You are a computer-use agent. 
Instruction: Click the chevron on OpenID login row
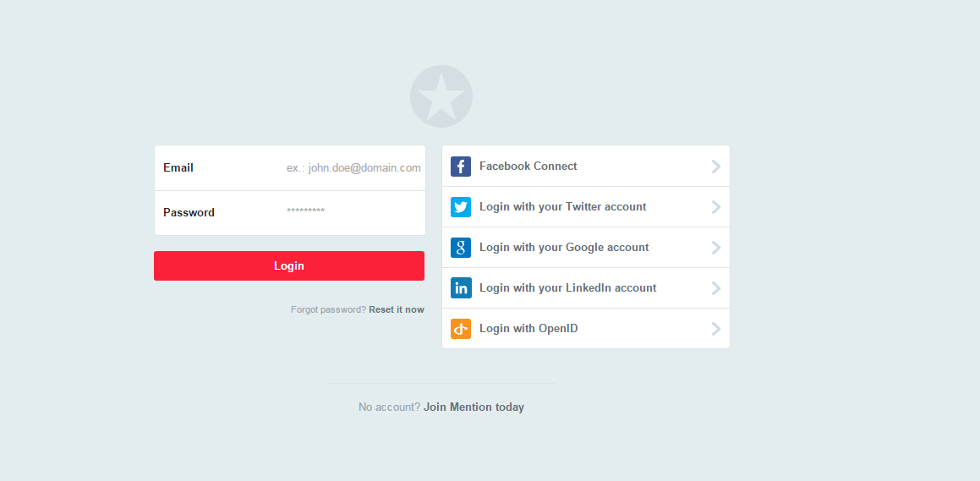(x=716, y=329)
